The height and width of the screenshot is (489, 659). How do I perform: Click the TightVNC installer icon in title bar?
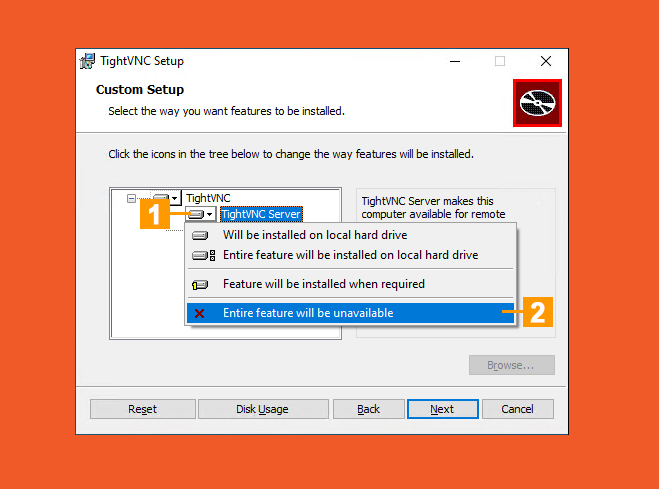point(88,61)
